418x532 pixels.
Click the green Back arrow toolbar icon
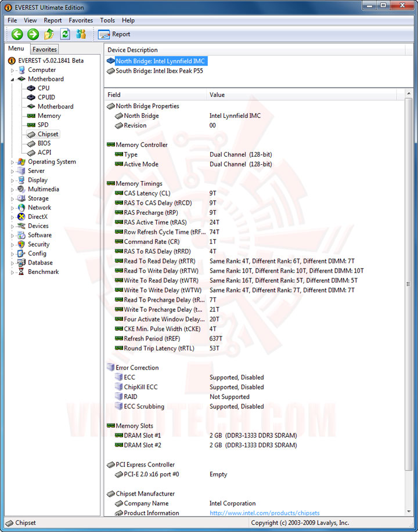pos(17,34)
